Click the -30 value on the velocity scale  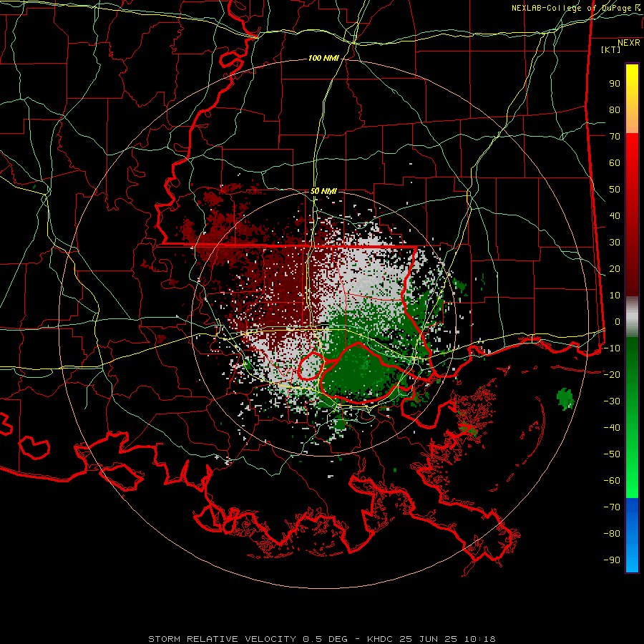(612, 401)
